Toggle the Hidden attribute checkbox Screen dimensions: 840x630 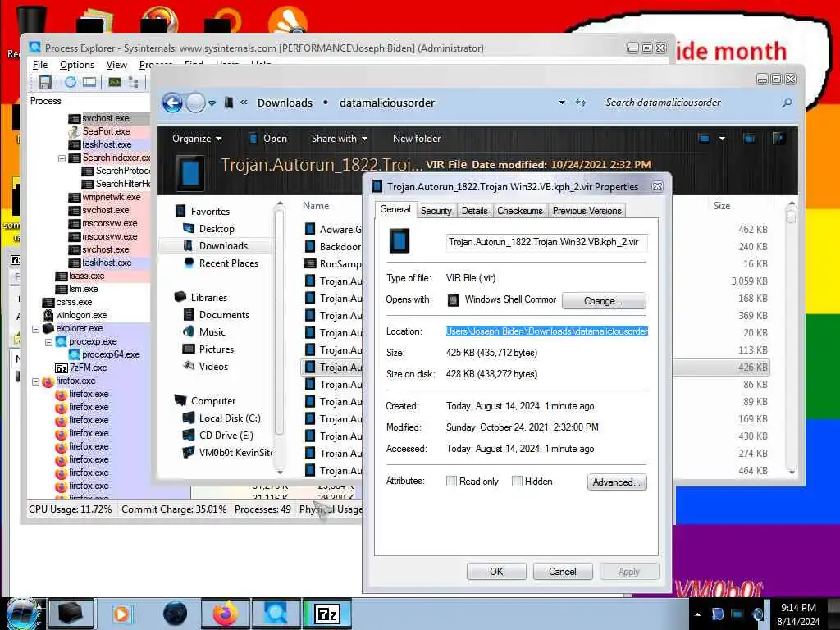point(517,481)
